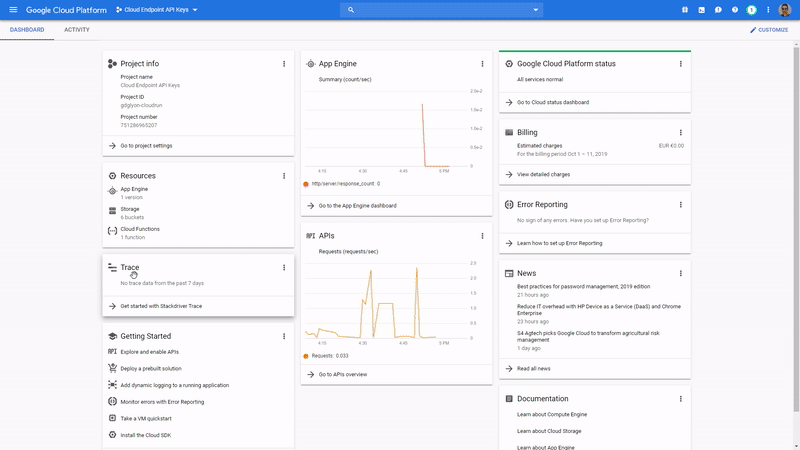Open Best practices for password management news
Image resolution: width=800 pixels, height=450 pixels.
pos(583,287)
